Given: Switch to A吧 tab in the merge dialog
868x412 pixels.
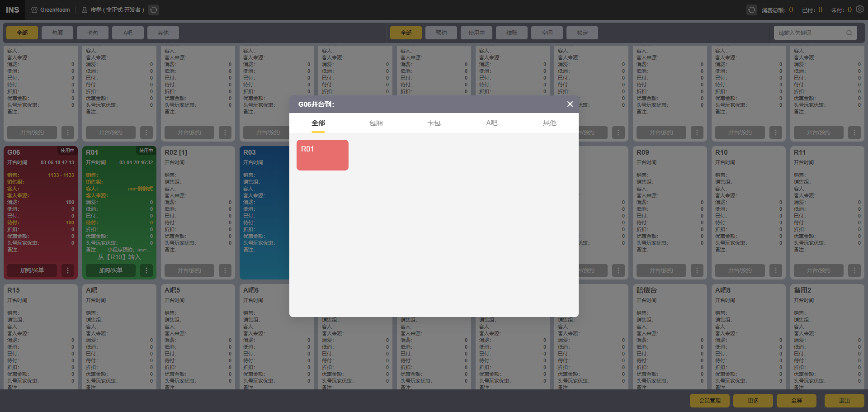Looking at the screenshot, I should [492, 123].
